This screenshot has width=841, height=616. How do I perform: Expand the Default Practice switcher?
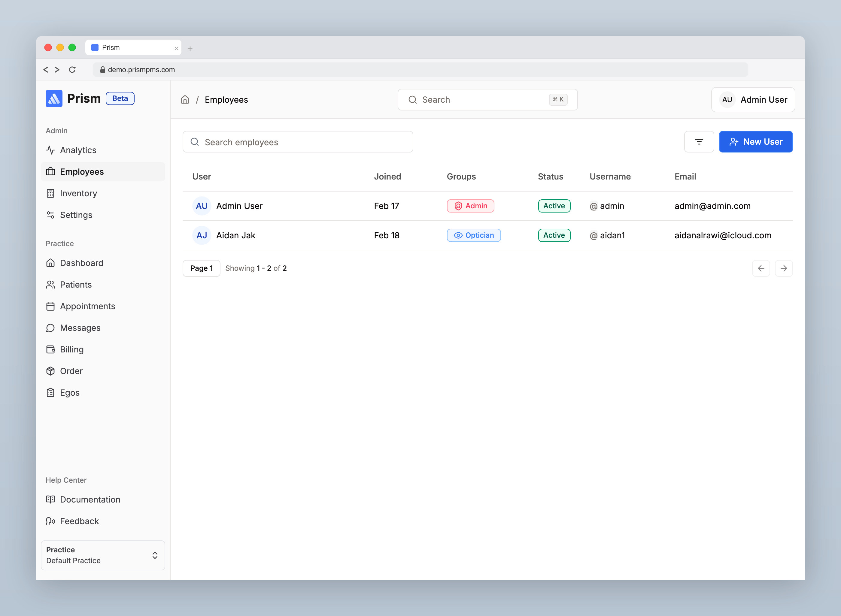point(103,555)
